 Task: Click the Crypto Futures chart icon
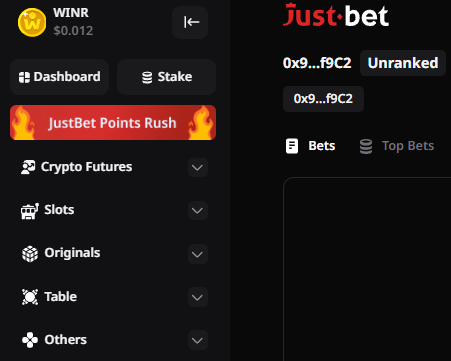click(x=28, y=167)
